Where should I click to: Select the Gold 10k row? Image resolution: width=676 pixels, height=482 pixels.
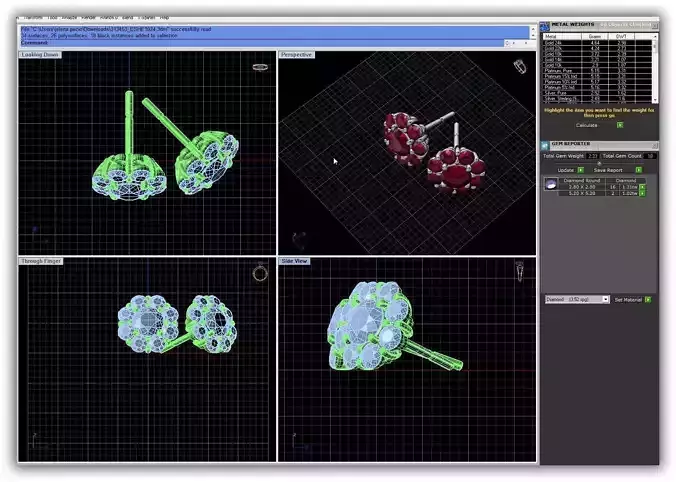pos(598,65)
